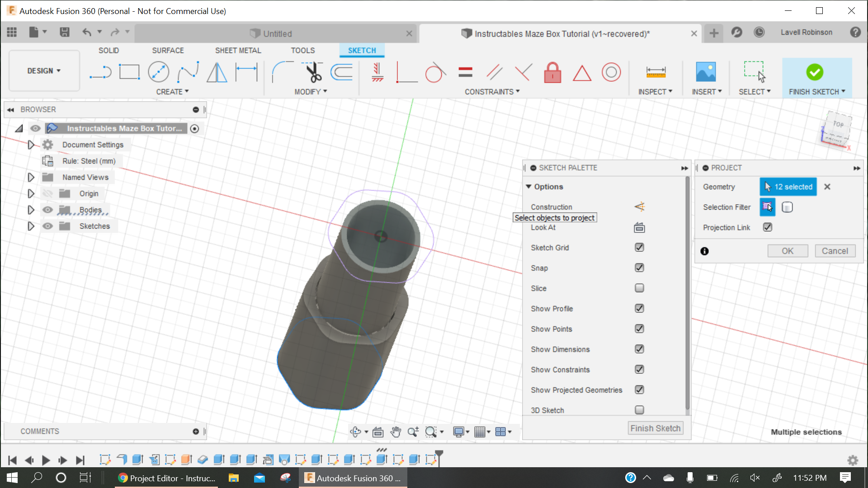Open the Measure inspect tool
Viewport: 868px width, 488px height.
pos(656,72)
